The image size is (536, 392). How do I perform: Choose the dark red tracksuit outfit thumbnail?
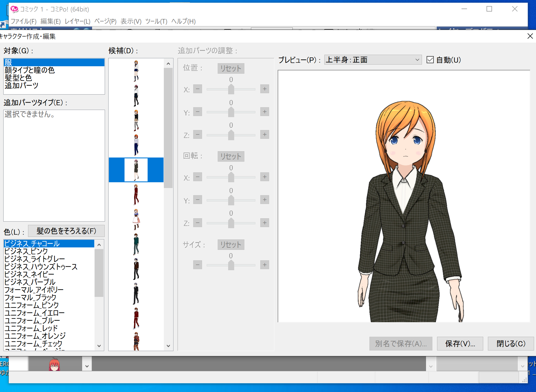[136, 195]
